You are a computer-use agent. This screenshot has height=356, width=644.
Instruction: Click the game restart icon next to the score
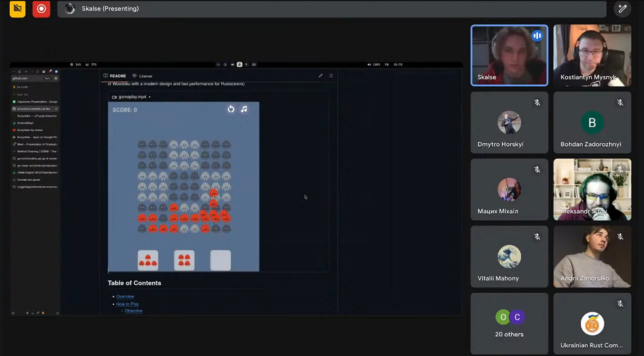coord(231,109)
